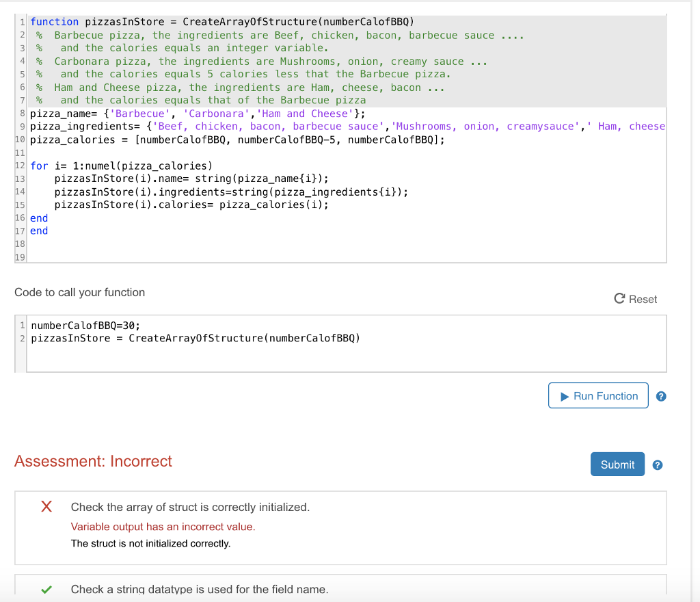Click the Barbecue pizza comment line
This screenshot has width=700, height=602.
(x=280, y=36)
